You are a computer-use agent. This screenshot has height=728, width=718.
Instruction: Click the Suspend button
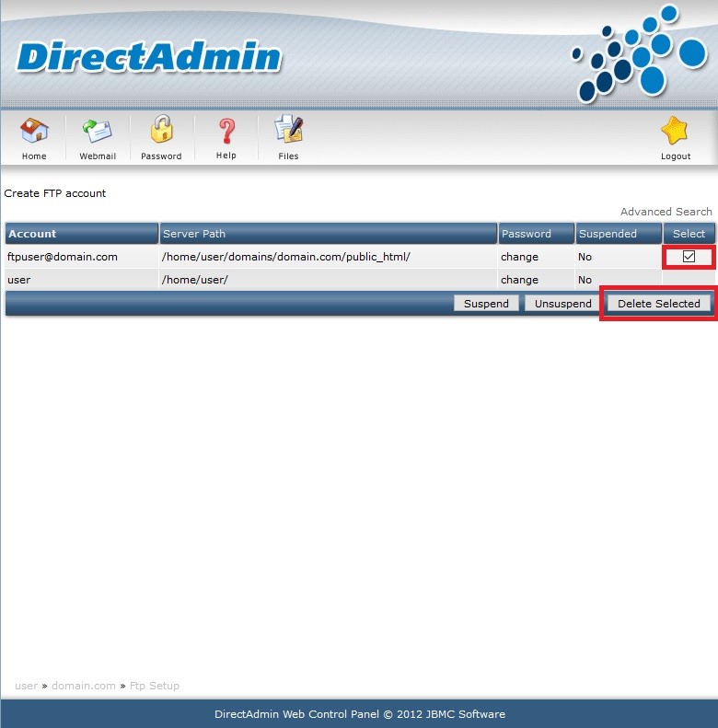(x=486, y=304)
